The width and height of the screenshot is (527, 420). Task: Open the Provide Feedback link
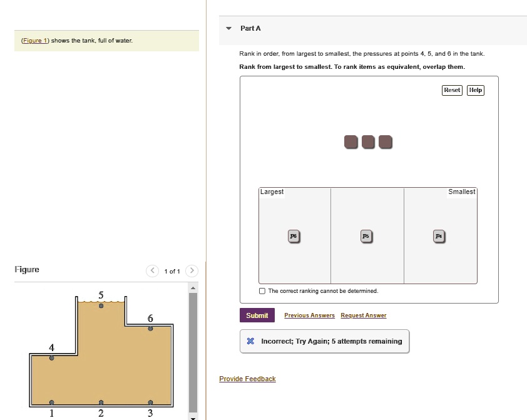tap(247, 379)
